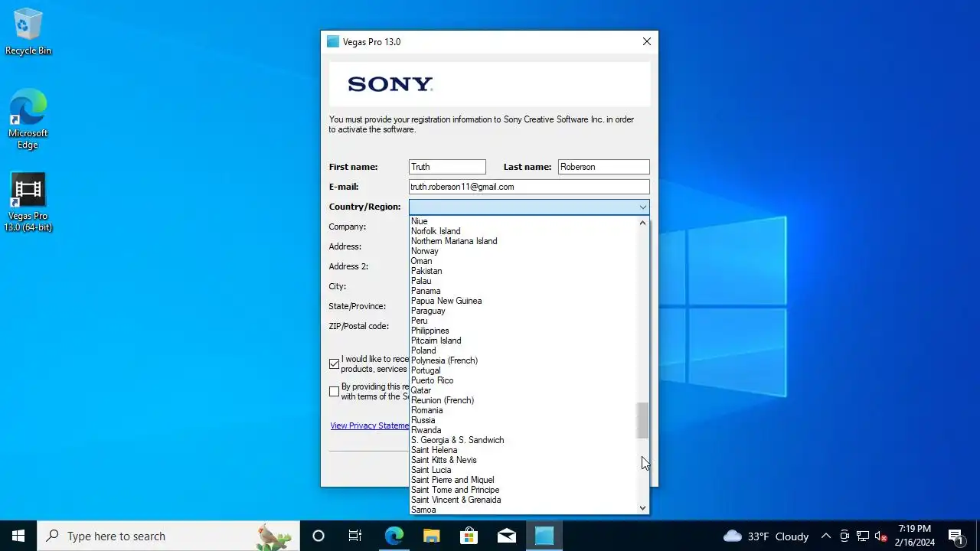980x551 pixels.
Task: Choose Saint Pierre and Miquel
Action: click(x=523, y=480)
